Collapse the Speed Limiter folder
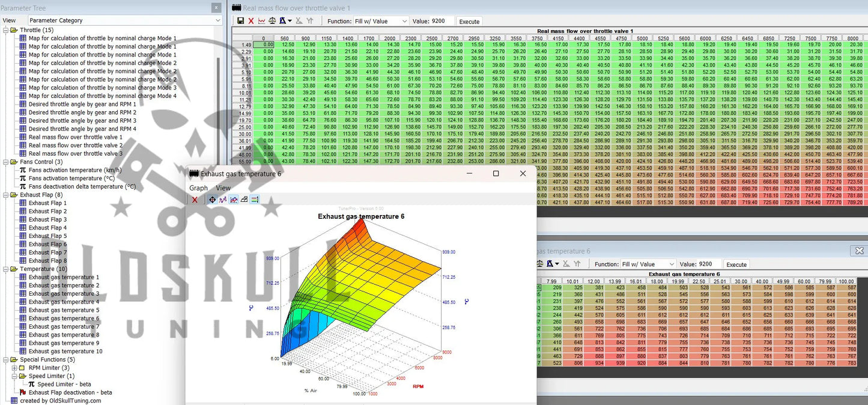The image size is (868, 405). (x=14, y=376)
